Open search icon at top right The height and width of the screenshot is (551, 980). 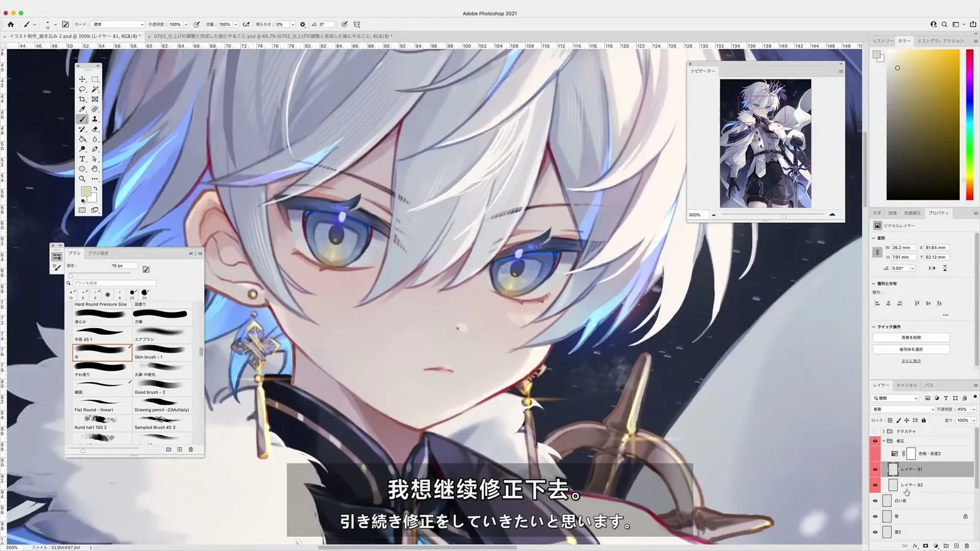click(944, 24)
